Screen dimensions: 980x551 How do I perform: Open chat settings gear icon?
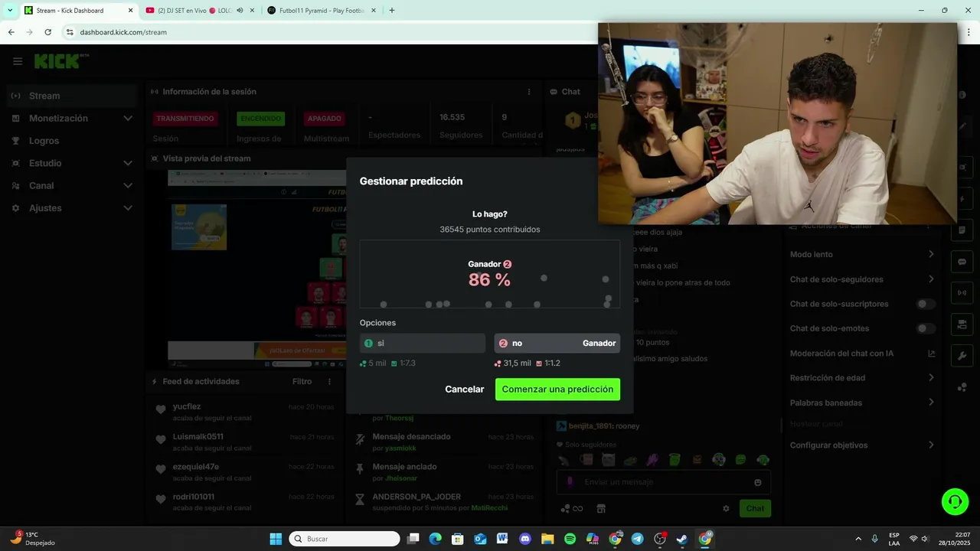point(726,508)
